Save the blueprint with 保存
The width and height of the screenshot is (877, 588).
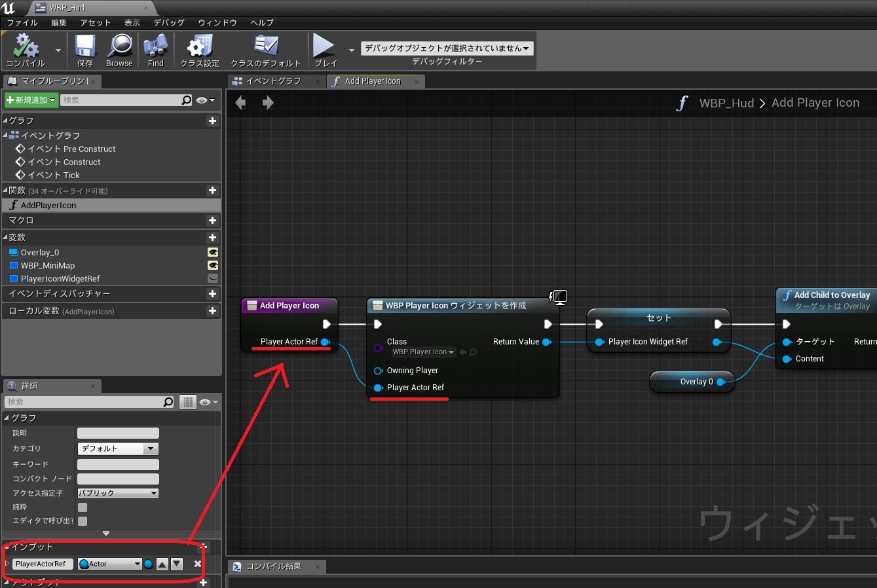(x=85, y=51)
